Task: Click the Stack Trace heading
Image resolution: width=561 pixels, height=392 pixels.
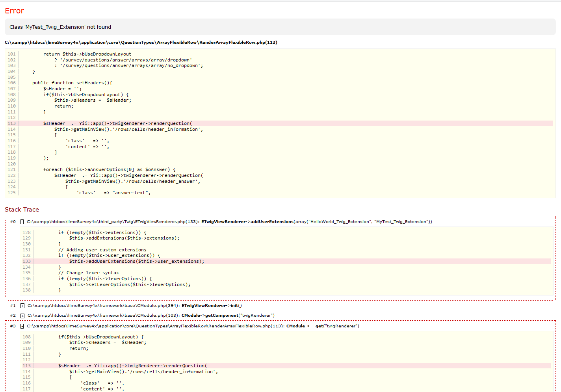Action: click(x=22, y=210)
